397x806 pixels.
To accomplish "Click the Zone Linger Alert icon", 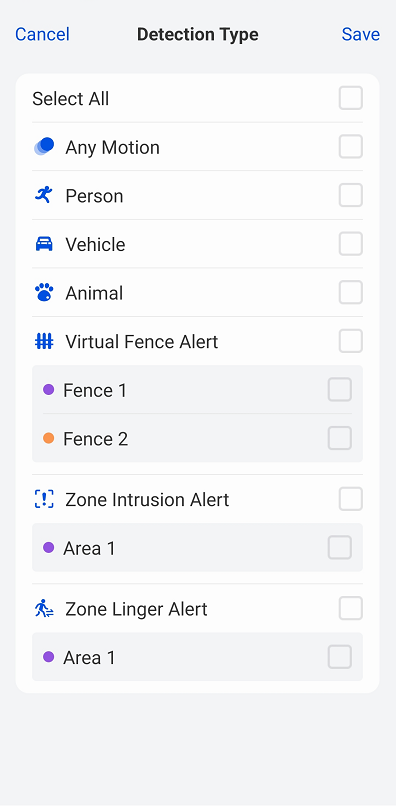I will (x=44, y=609).
